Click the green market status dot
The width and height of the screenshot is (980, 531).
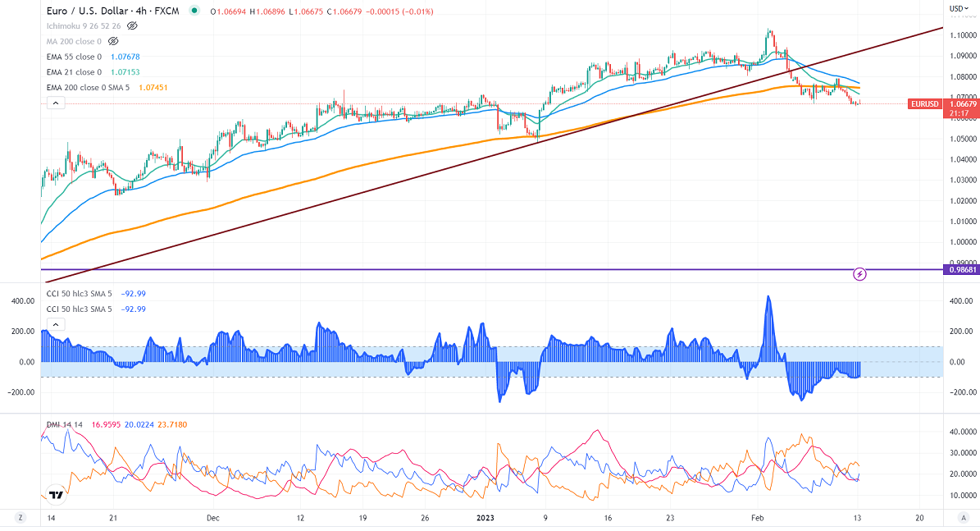pos(194,11)
